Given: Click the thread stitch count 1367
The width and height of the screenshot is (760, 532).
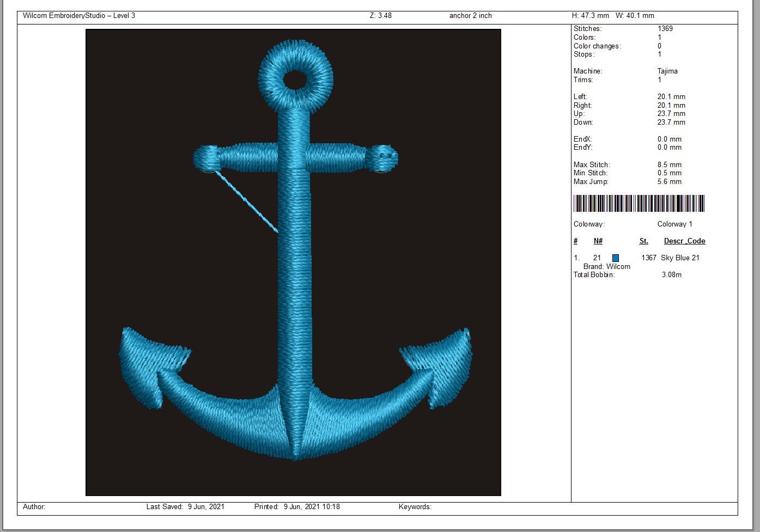Looking at the screenshot, I should [x=649, y=258].
